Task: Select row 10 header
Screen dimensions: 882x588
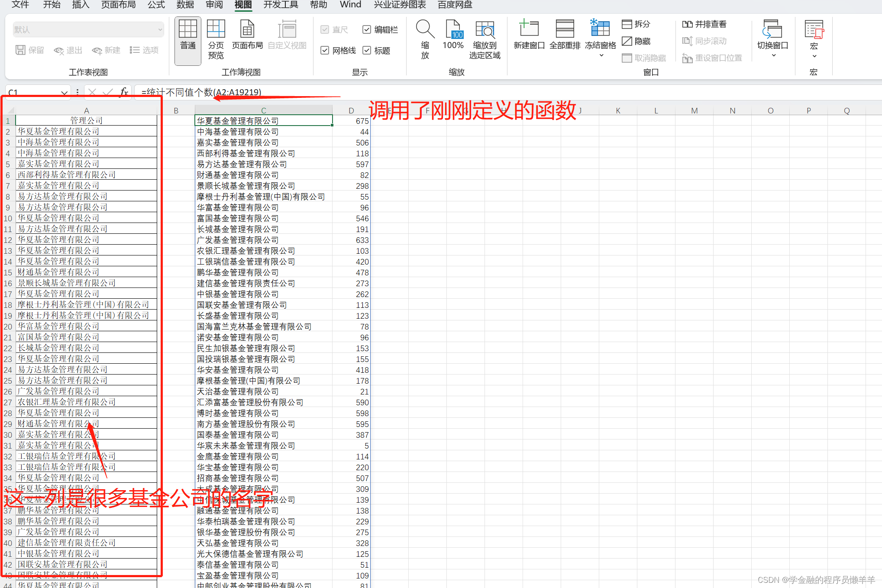Action: point(8,218)
